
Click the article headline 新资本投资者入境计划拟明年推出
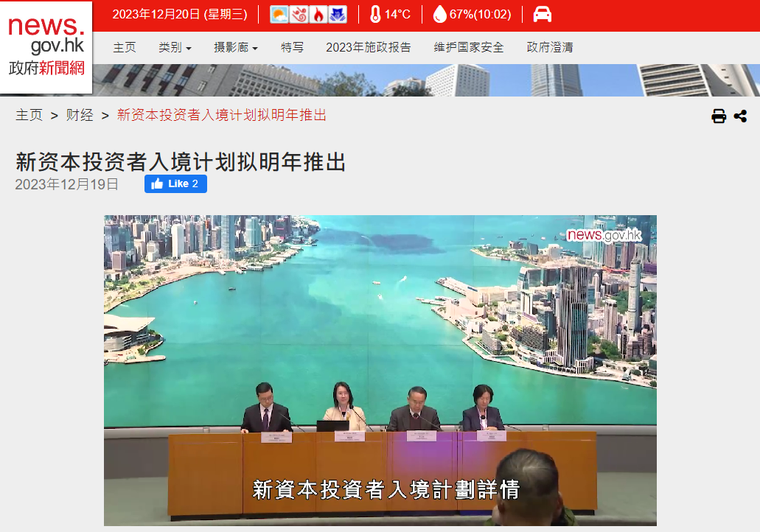(x=181, y=162)
